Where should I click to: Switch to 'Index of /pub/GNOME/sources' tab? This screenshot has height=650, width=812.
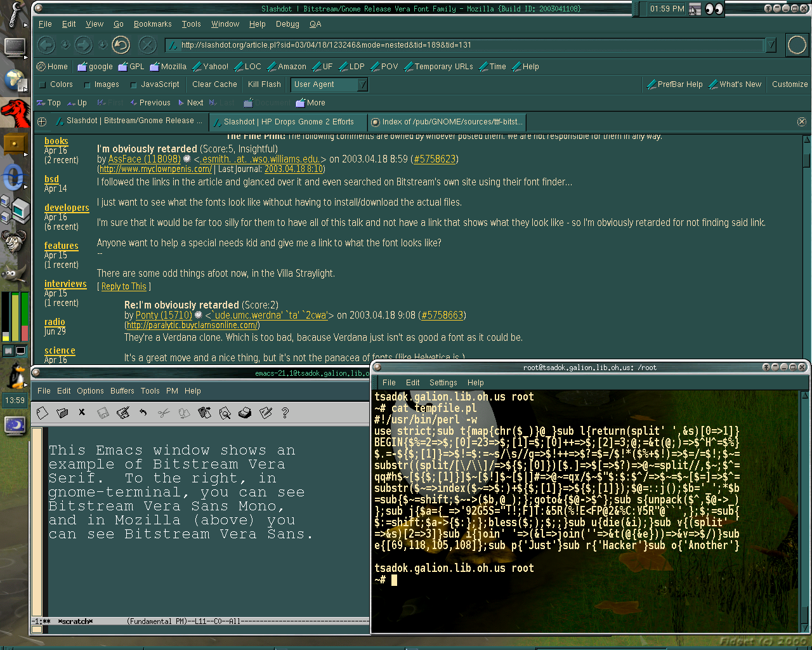coord(447,122)
